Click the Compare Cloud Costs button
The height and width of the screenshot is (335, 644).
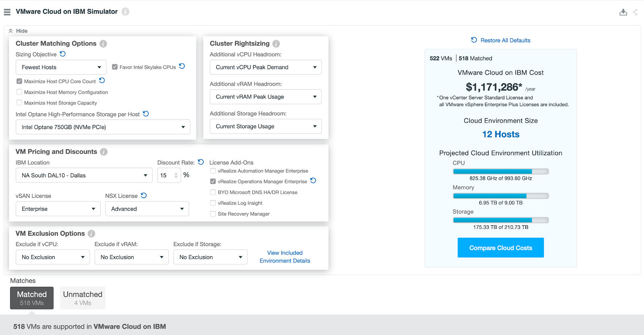pyautogui.click(x=501, y=248)
